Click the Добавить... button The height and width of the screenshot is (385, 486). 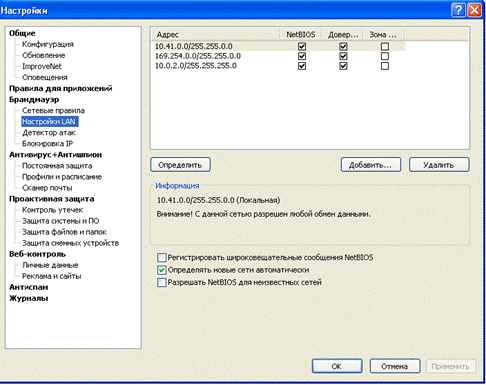[371, 165]
